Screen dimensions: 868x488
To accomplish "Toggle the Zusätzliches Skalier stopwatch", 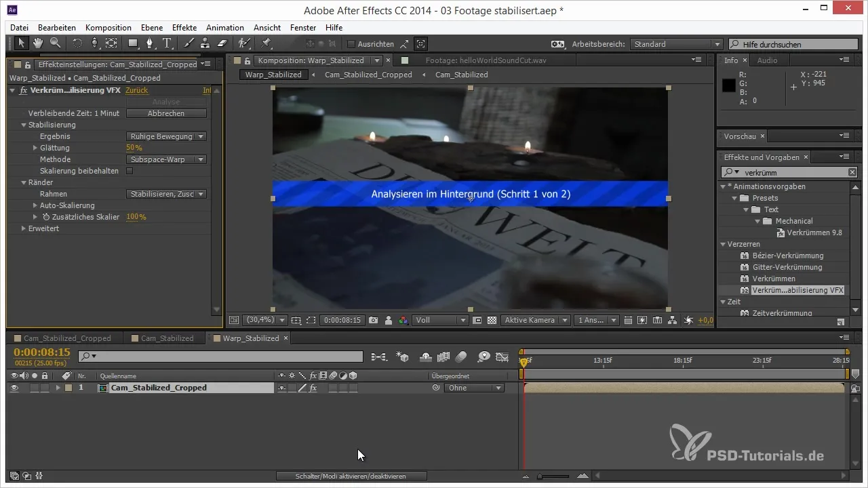I will coord(46,217).
